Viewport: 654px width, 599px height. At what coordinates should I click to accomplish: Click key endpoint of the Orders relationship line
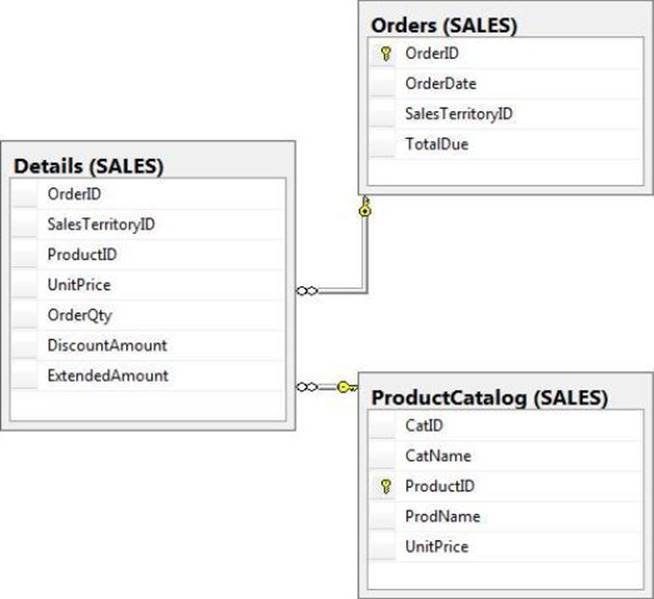click(365, 209)
